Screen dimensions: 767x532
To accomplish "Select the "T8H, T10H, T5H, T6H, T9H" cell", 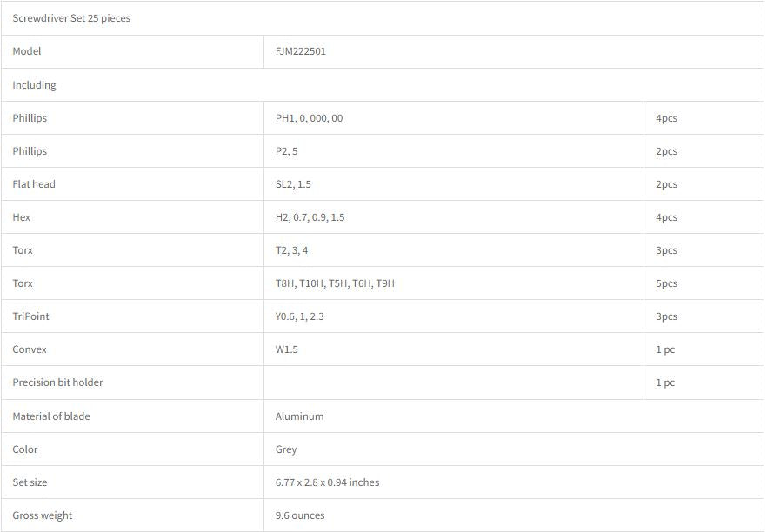I will tap(335, 283).
